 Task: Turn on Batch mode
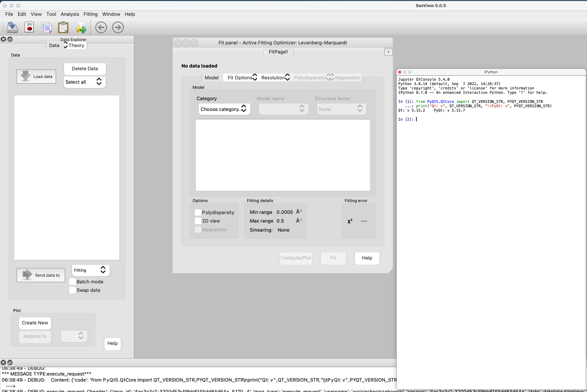(x=72, y=282)
